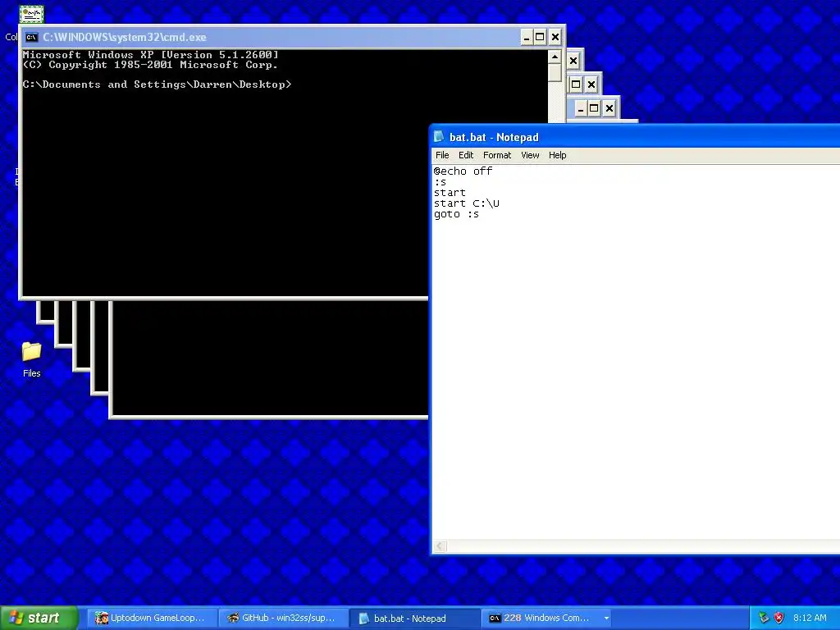840x630 pixels.
Task: Maximize the front cmd.exe window
Action: 540,37
